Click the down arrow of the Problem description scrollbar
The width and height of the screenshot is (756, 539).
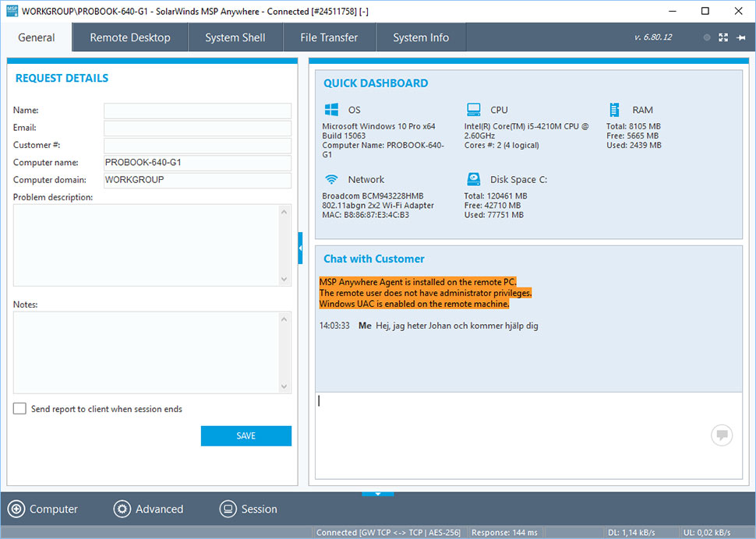[x=284, y=280]
